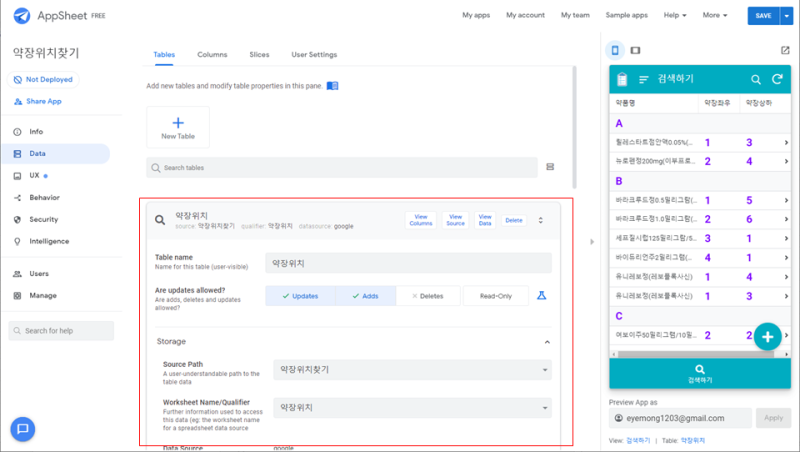Click the 약장위치 table link below preview
Viewport: 800px width, 452px height.
pyautogui.click(x=692, y=441)
